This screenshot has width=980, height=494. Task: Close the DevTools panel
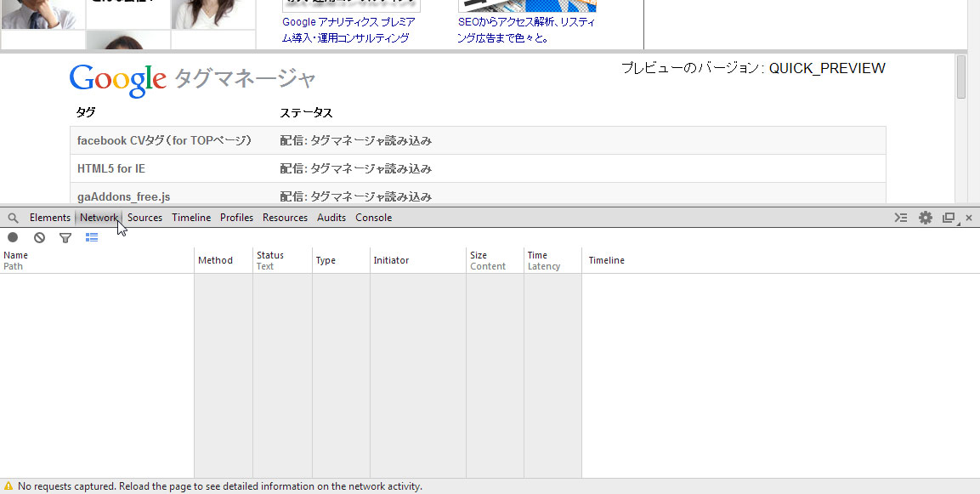[969, 218]
